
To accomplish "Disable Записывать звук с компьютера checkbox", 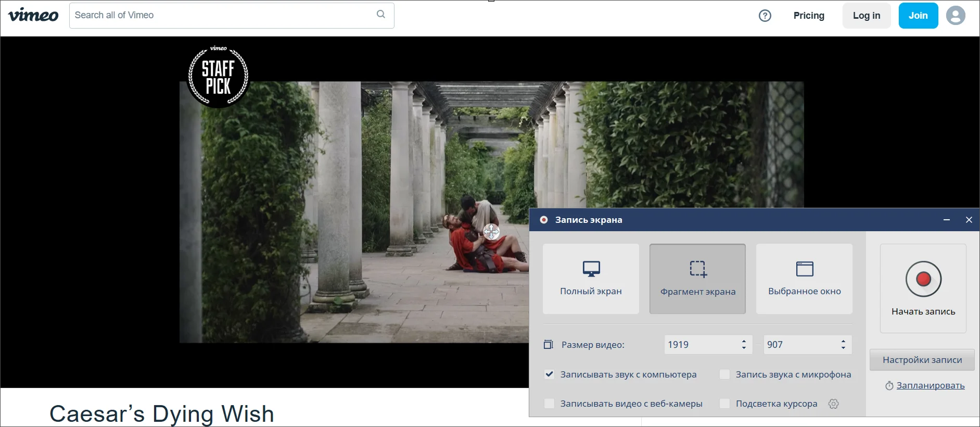I will [549, 374].
